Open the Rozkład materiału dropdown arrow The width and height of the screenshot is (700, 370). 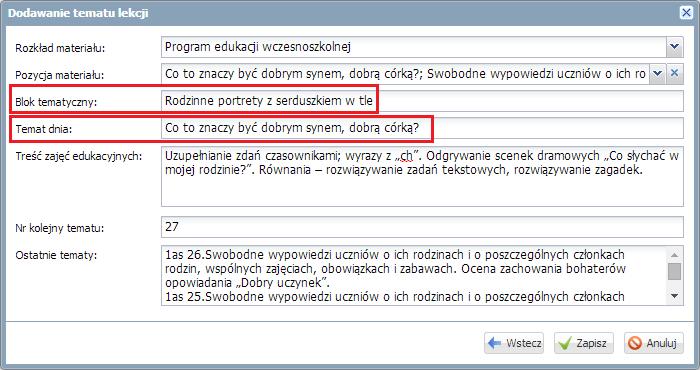click(675, 47)
